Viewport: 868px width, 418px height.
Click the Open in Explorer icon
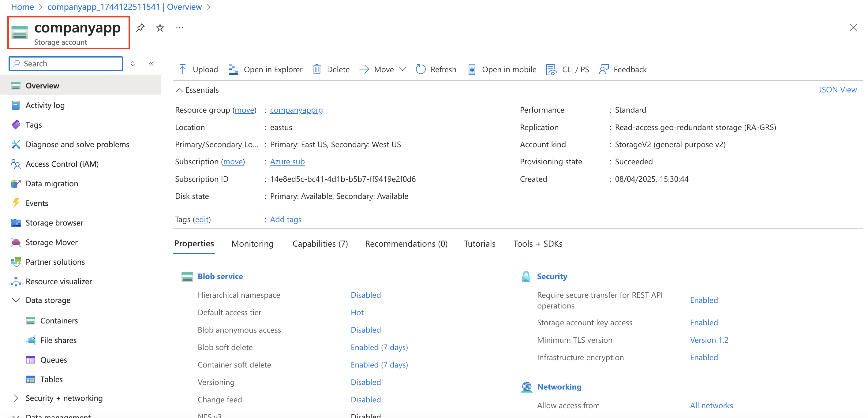[233, 69]
